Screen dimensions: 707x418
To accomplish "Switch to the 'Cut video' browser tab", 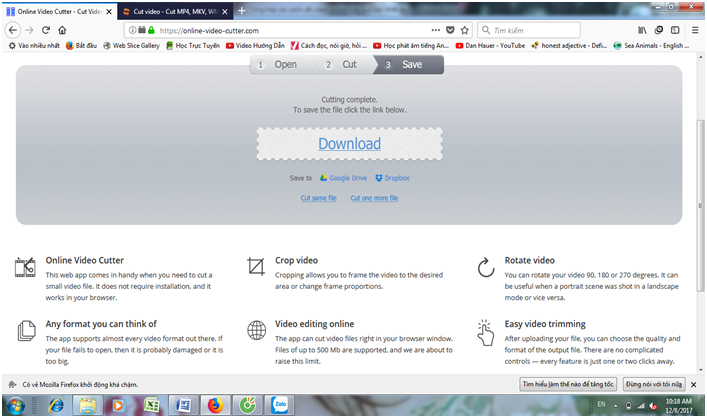I will [168, 11].
